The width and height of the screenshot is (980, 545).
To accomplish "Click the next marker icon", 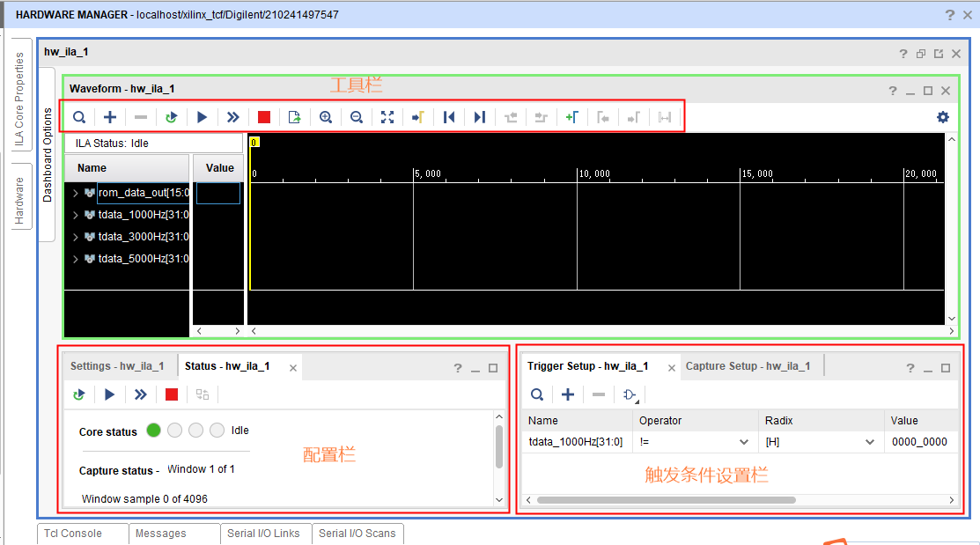I will [x=634, y=117].
